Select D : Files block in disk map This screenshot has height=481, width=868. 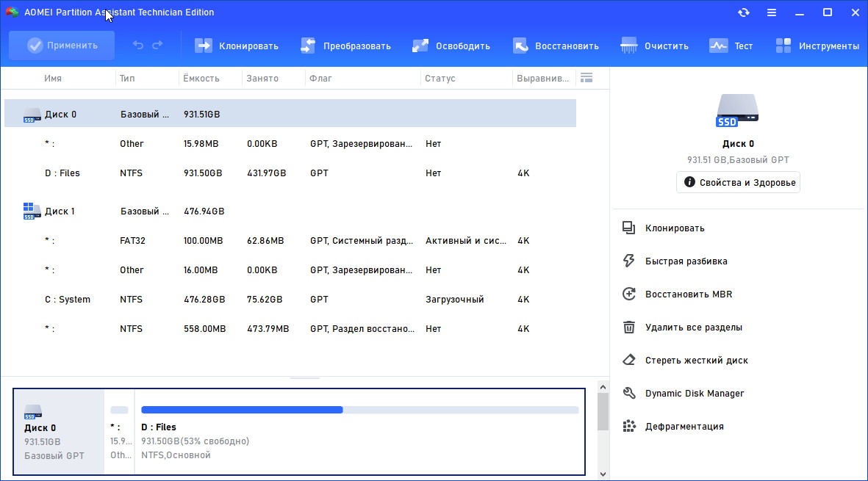point(359,432)
